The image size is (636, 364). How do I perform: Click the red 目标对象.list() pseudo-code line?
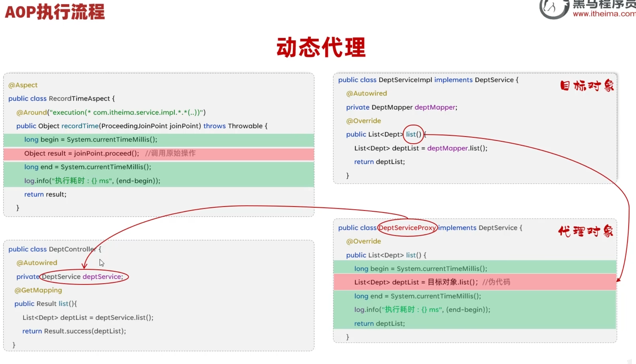(432, 282)
